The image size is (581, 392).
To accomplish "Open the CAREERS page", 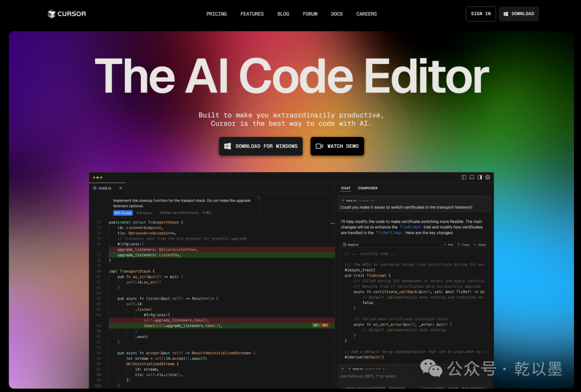I will (366, 13).
